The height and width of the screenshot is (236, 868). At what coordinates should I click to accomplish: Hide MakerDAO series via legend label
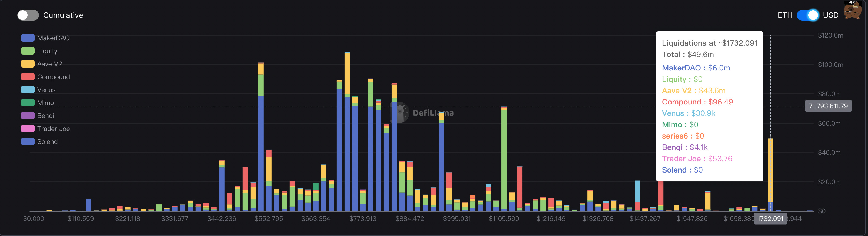pyautogui.click(x=54, y=38)
